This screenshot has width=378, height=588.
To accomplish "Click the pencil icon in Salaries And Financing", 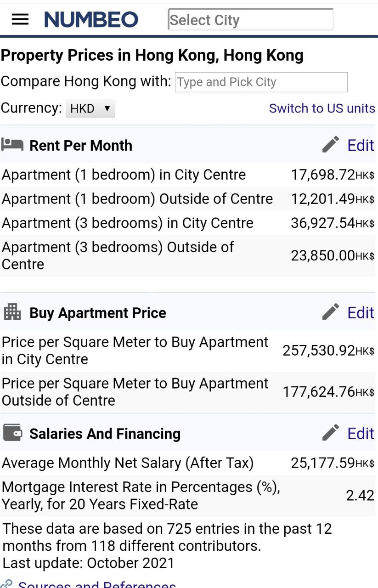I will point(331,433).
